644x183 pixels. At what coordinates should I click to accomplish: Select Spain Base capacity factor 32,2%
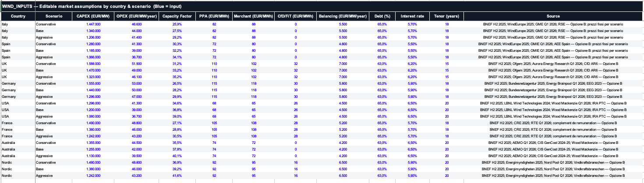(177, 50)
